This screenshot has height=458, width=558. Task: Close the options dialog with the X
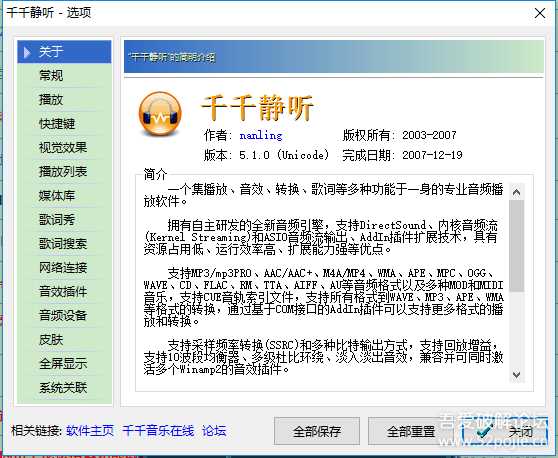[540, 13]
